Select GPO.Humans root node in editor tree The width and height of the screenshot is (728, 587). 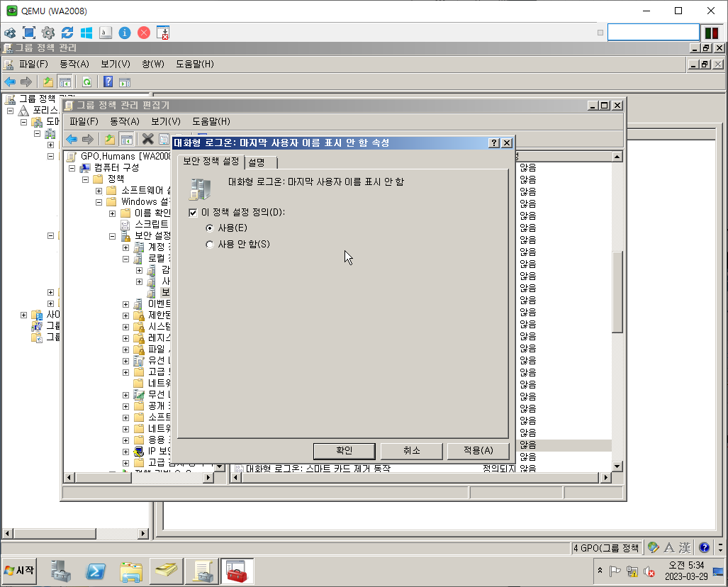point(125,157)
